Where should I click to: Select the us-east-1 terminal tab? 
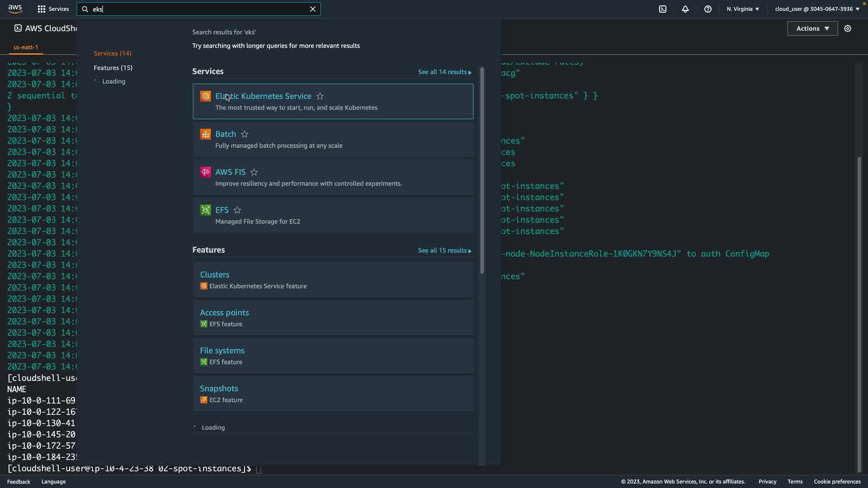pos(26,47)
